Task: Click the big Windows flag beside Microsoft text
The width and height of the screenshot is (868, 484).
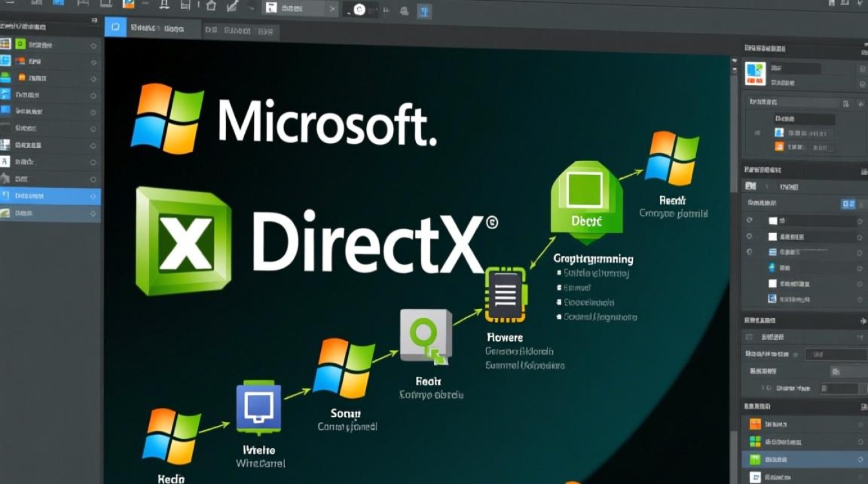Action: coord(167,117)
